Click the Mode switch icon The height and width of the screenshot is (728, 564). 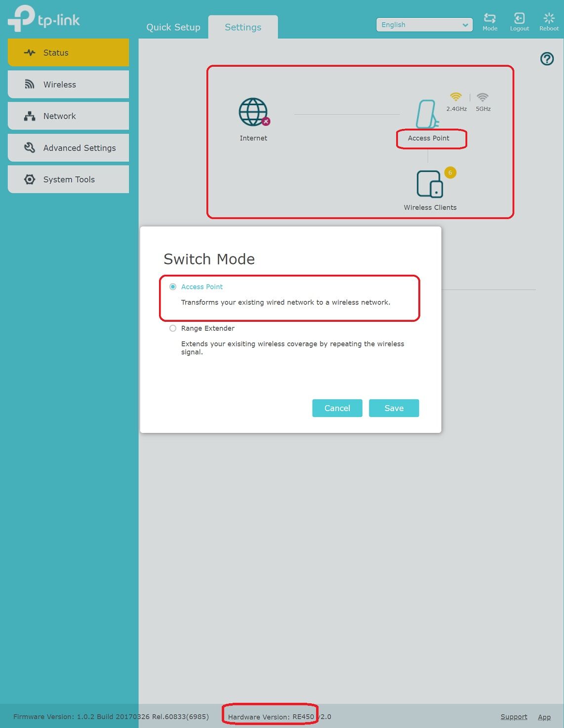click(x=489, y=18)
